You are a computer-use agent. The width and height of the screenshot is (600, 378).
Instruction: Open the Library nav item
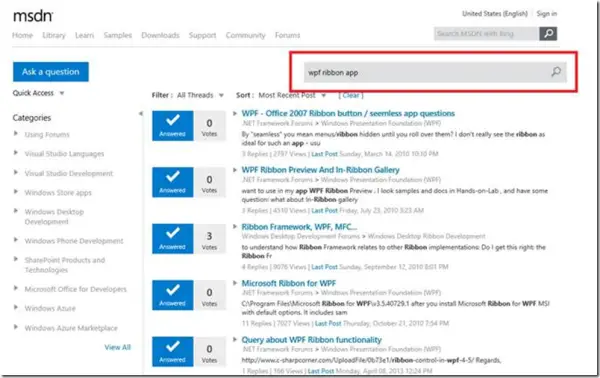(54, 35)
